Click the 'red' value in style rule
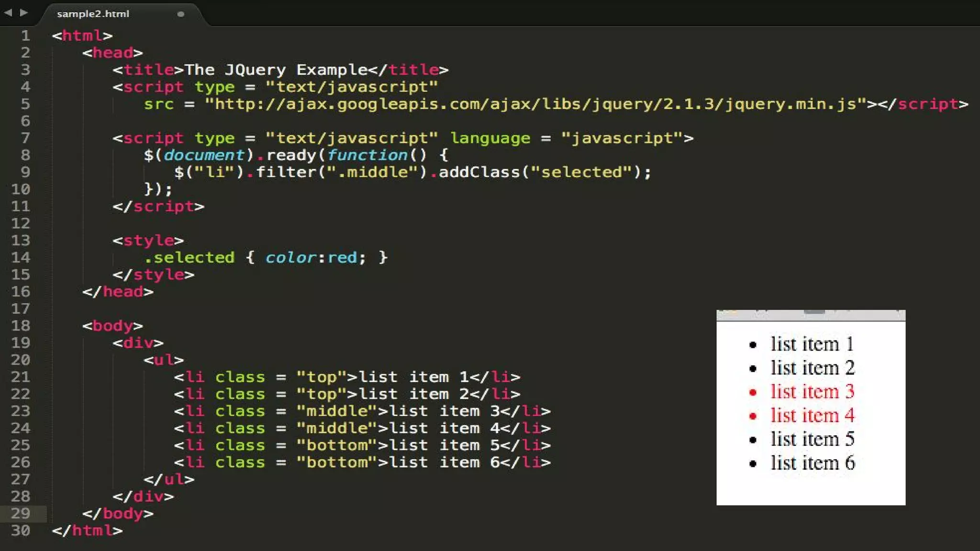 342,257
